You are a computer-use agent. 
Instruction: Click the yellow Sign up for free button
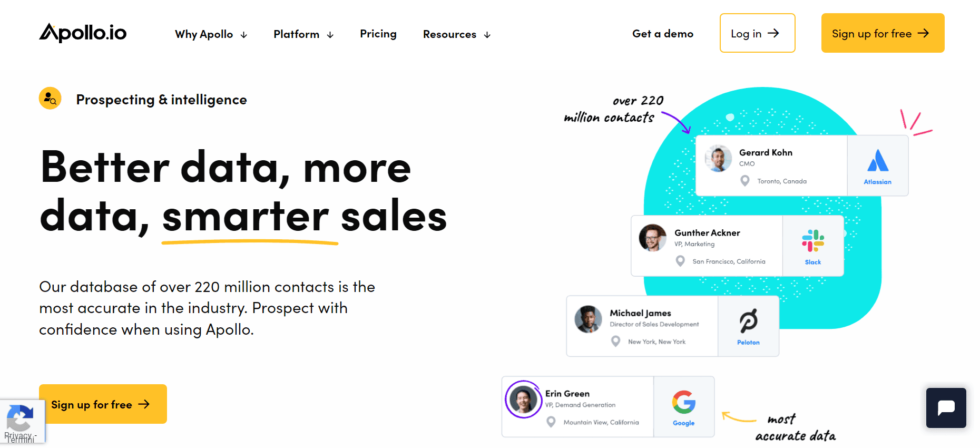click(x=102, y=404)
